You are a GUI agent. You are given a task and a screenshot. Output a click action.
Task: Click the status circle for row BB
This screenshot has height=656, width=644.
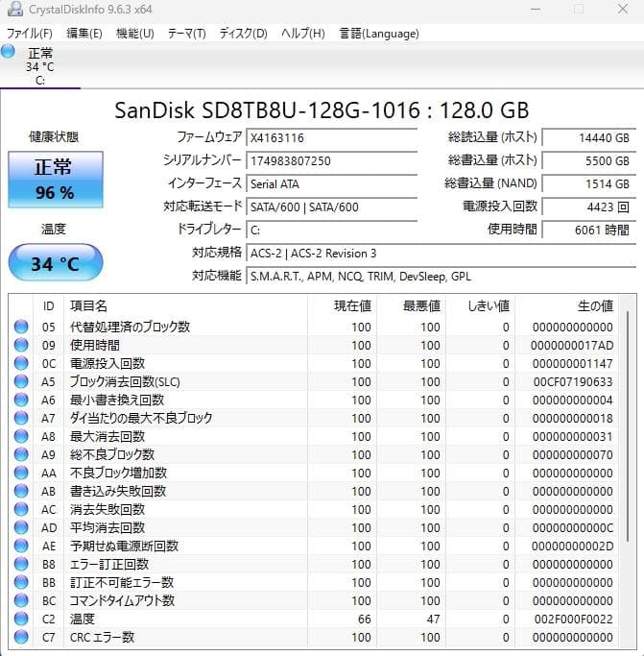tap(21, 582)
